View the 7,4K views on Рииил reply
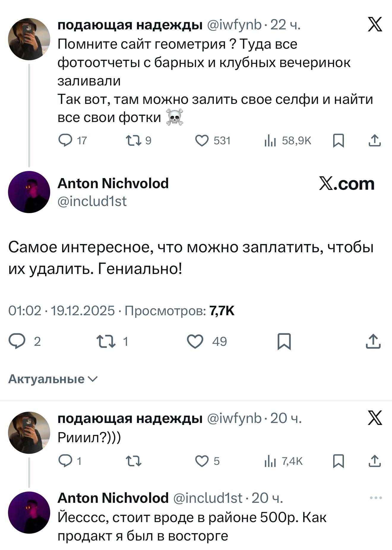 (271, 461)
